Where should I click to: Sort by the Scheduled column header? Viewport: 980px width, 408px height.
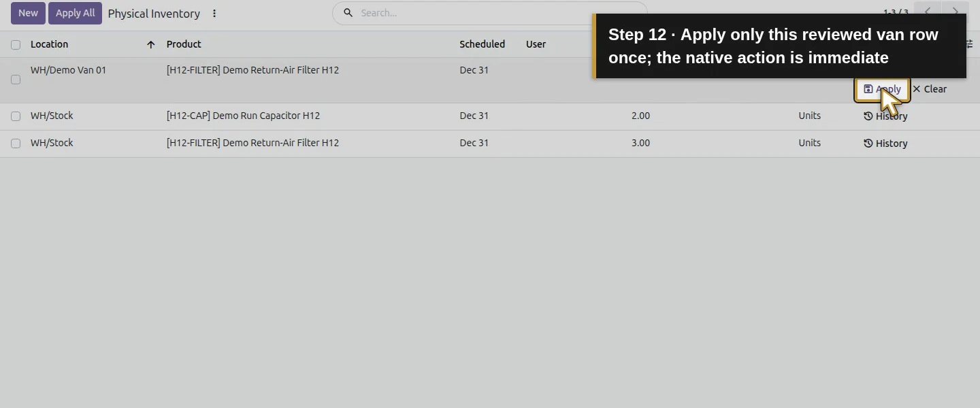(x=482, y=44)
